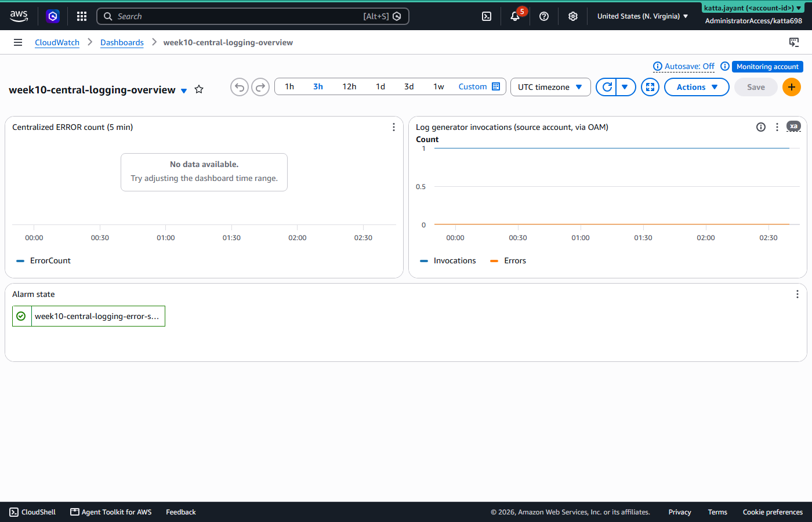
Task: Open Agent Toolkit for AWS in footer
Action: point(111,512)
